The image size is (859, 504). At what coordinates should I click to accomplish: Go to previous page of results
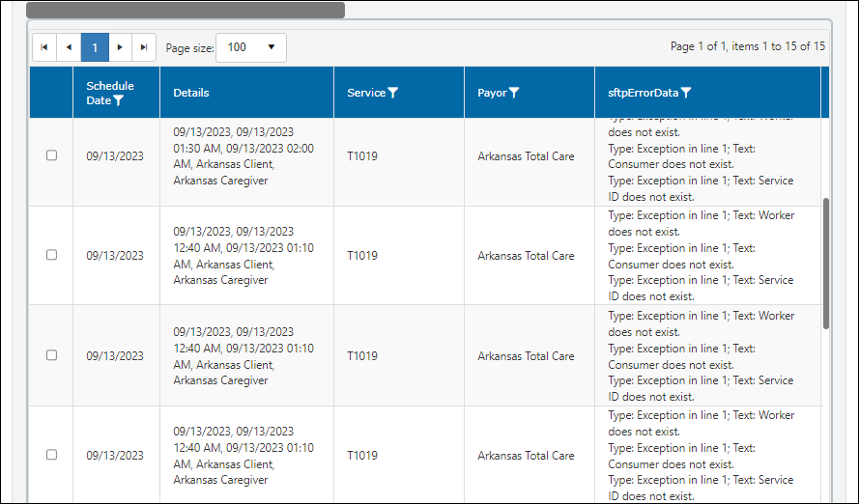pos(69,47)
